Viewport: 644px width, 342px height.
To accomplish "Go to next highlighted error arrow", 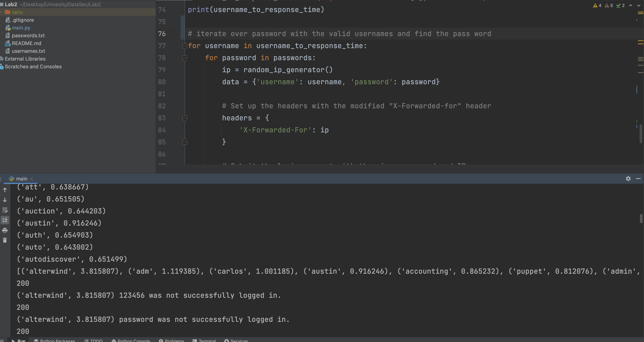I will pos(639,5).
